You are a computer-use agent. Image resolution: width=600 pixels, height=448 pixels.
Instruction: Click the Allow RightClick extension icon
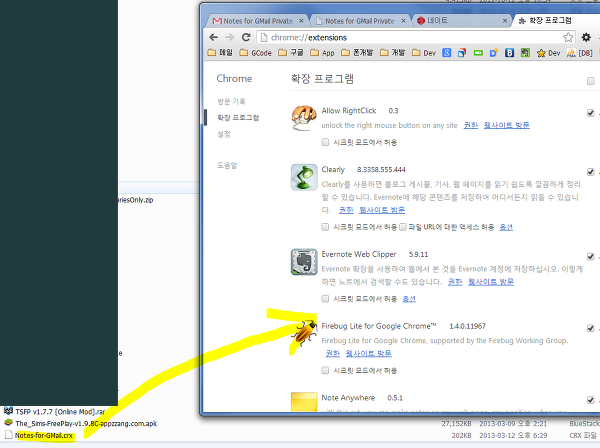[x=304, y=118]
